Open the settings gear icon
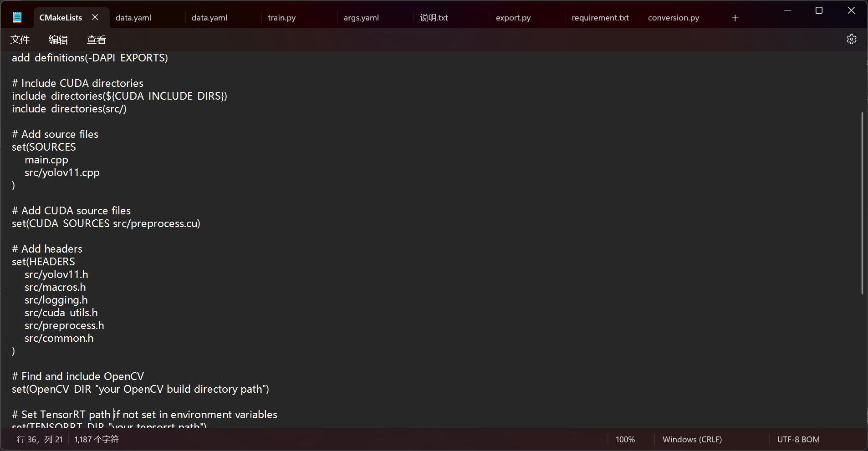The width and height of the screenshot is (868, 451). click(x=851, y=39)
